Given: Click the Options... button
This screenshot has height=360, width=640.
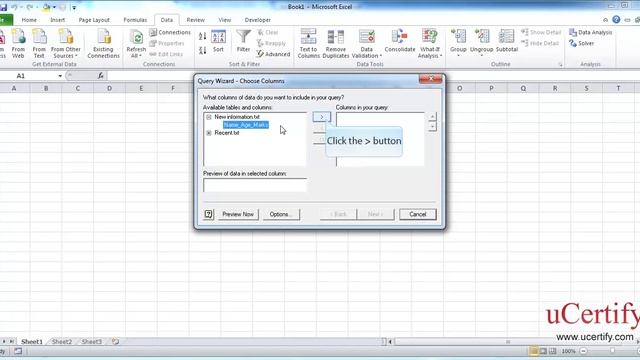Looking at the screenshot, I should pos(281,214).
